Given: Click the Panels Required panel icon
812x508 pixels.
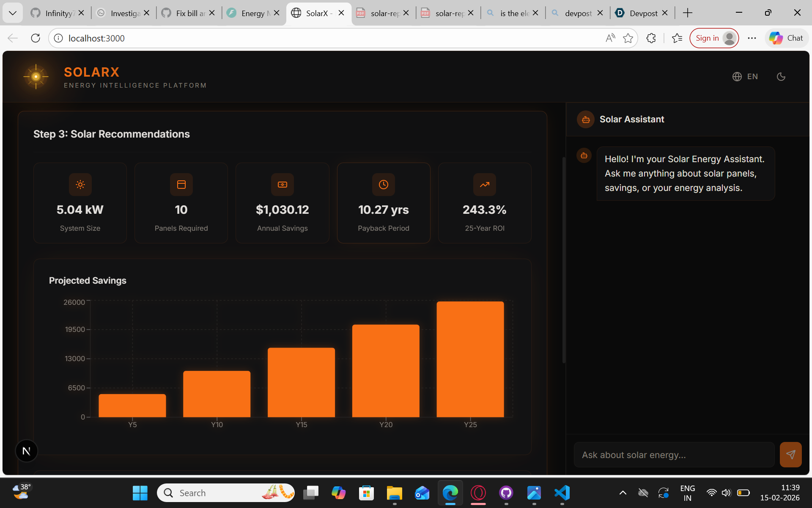Looking at the screenshot, I should coord(181,185).
